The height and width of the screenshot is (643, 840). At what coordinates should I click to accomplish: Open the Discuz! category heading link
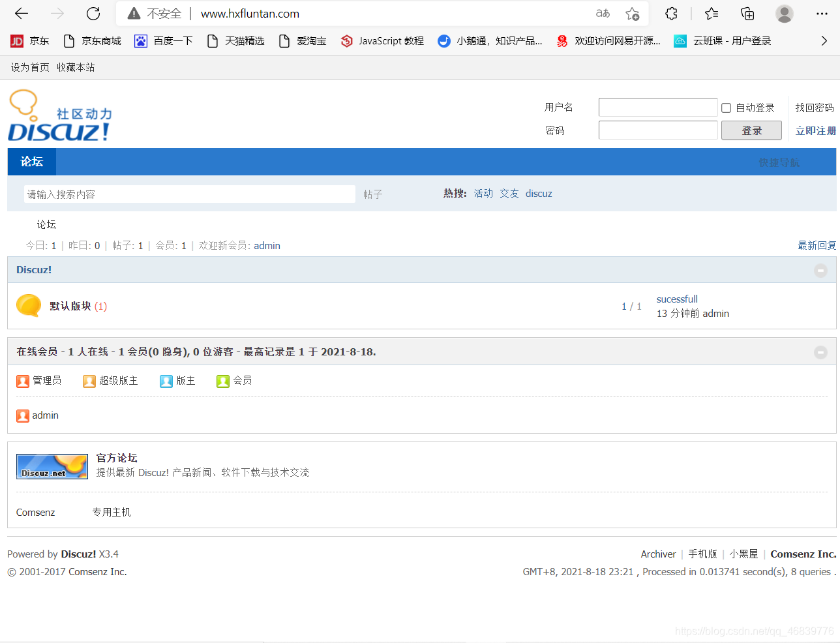pyautogui.click(x=34, y=270)
